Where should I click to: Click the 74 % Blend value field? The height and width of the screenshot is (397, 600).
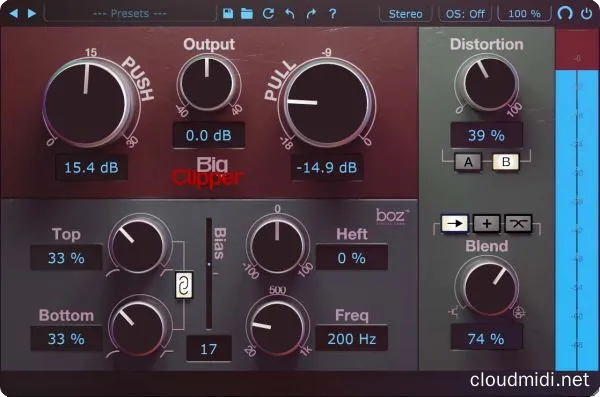486,338
